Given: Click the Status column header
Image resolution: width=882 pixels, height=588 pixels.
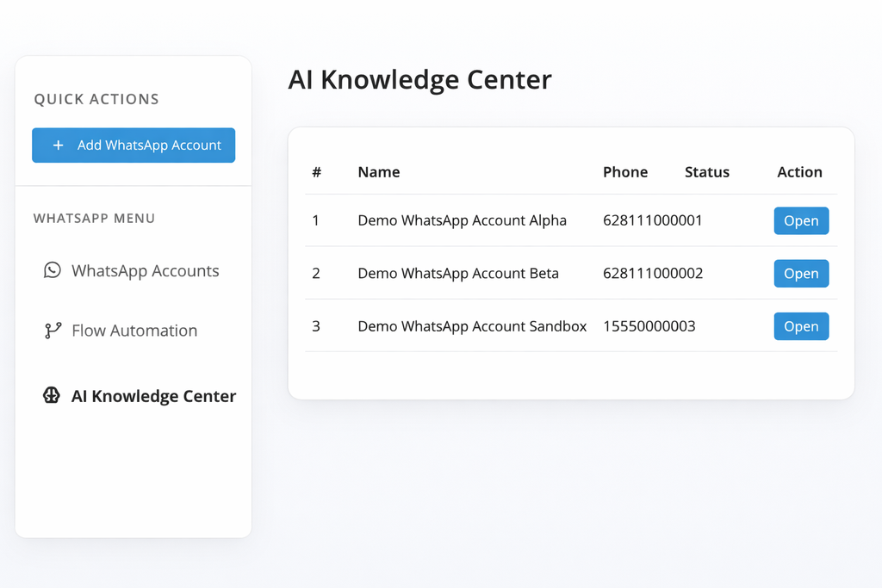Looking at the screenshot, I should point(706,171).
